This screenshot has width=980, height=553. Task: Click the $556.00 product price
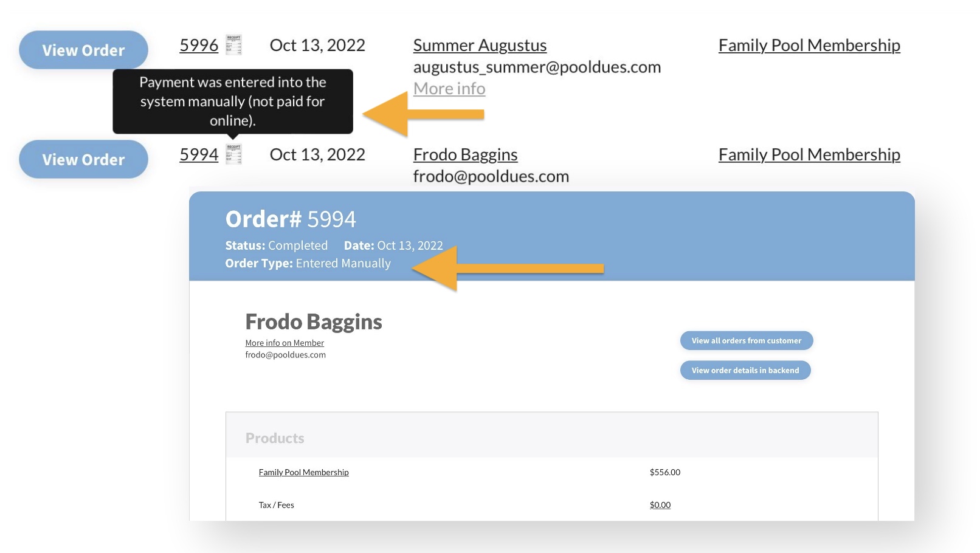[664, 472]
